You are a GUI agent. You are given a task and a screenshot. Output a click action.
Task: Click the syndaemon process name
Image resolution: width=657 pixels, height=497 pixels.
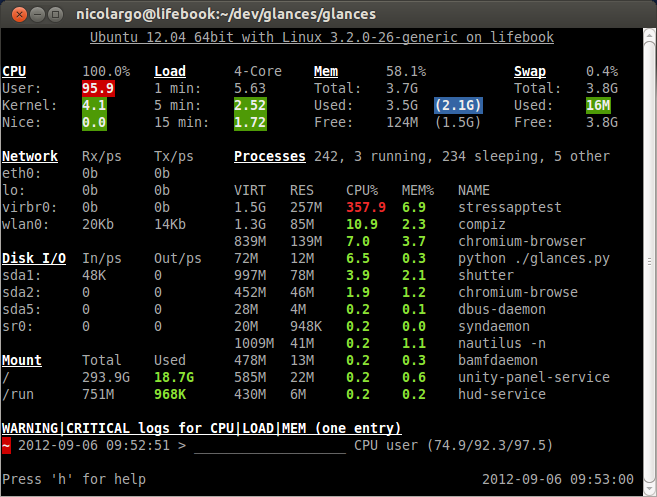click(494, 326)
